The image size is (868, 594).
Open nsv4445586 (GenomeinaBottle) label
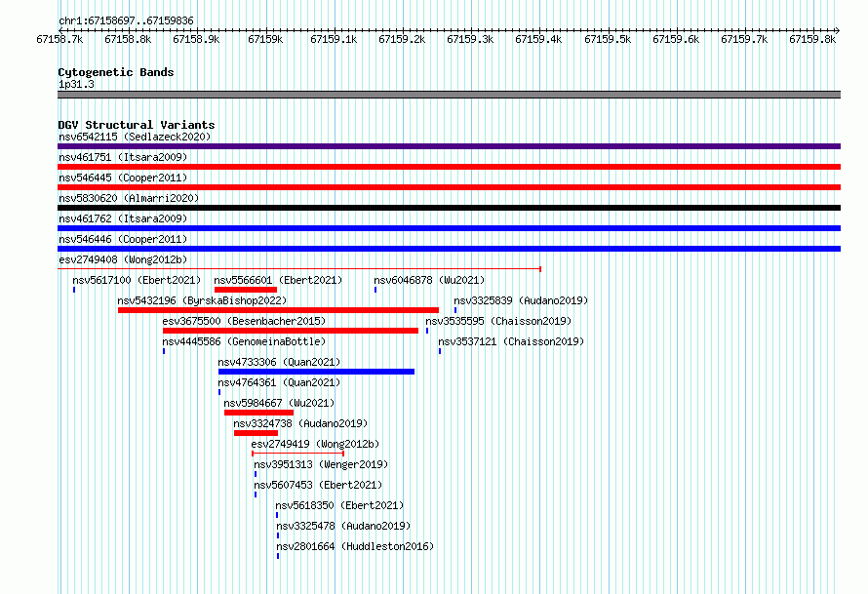pos(244,341)
